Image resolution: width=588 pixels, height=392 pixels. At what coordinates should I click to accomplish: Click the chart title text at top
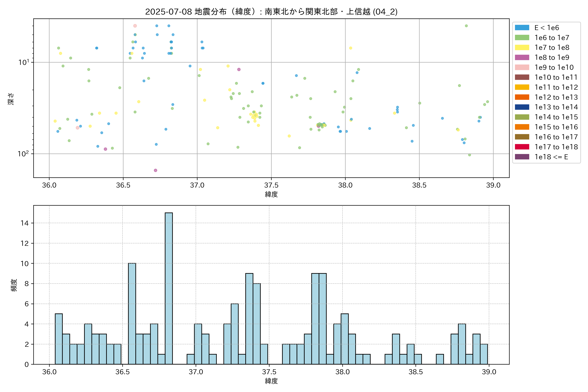click(x=271, y=11)
